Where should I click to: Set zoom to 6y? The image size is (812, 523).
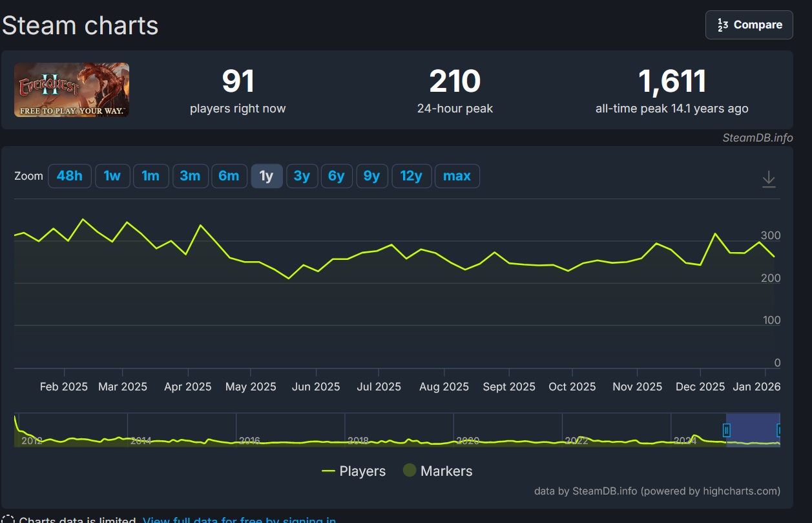pyautogui.click(x=337, y=176)
